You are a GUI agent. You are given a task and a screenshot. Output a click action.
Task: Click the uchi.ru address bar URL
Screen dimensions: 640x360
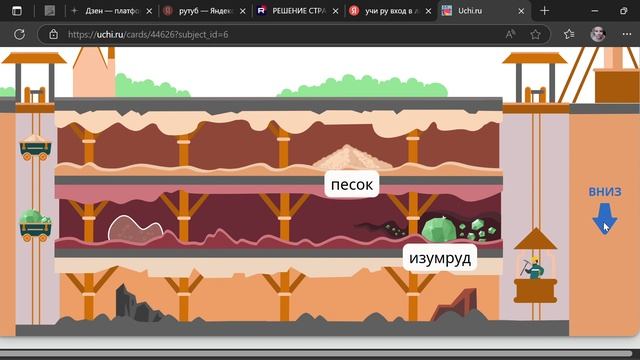tap(148, 34)
